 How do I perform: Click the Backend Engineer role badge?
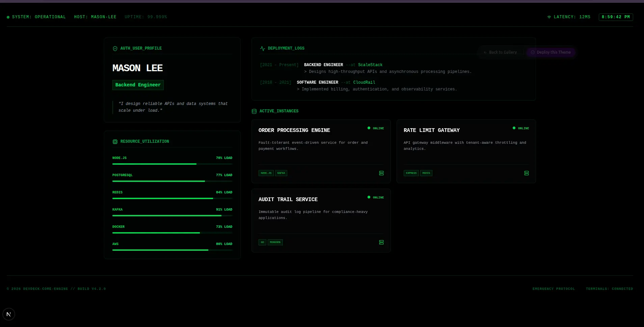[138, 85]
